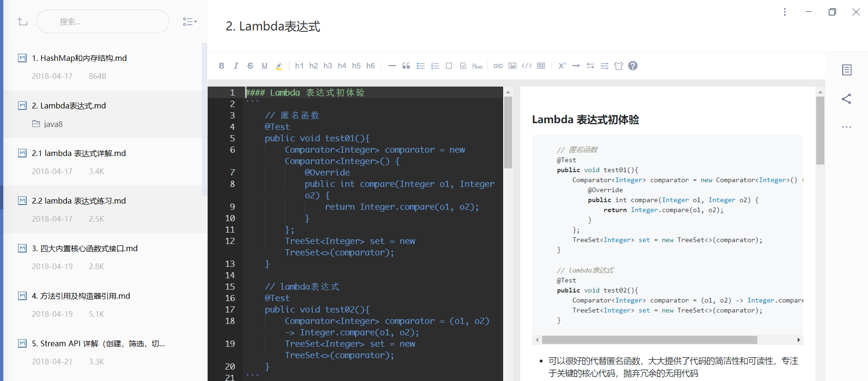Click the code scrollbar right arrow
Screen dimensions: 868x381
tap(799, 340)
